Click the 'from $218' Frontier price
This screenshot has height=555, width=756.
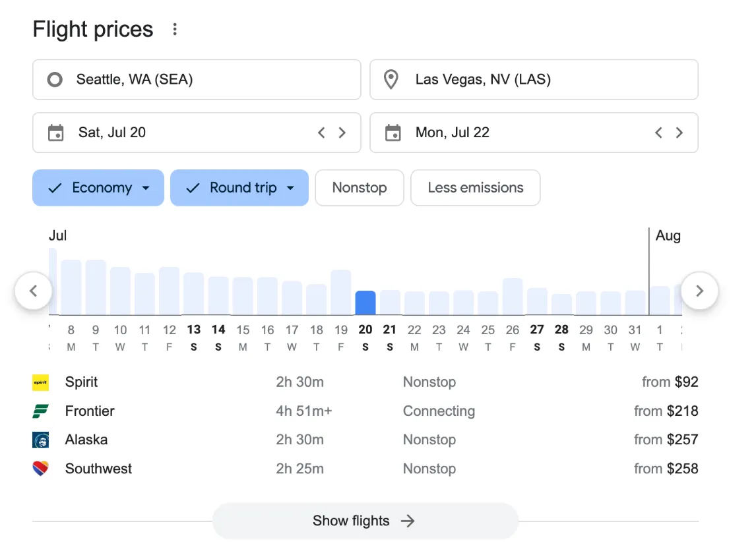(x=666, y=411)
